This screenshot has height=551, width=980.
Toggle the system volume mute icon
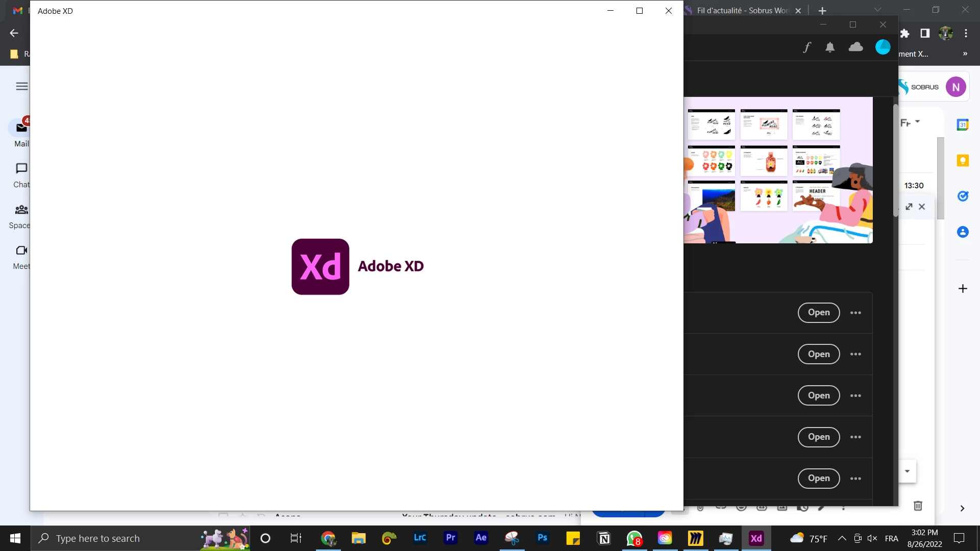pos(872,538)
